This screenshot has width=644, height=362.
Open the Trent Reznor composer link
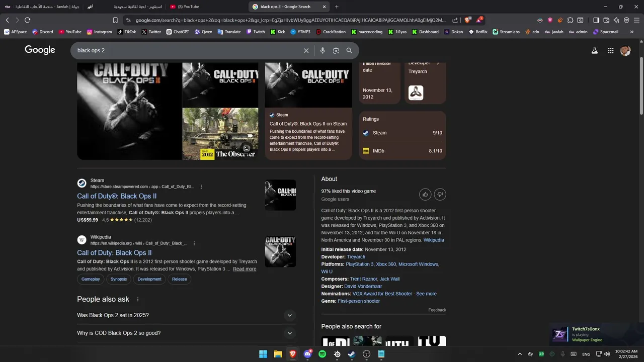pyautogui.click(x=363, y=279)
